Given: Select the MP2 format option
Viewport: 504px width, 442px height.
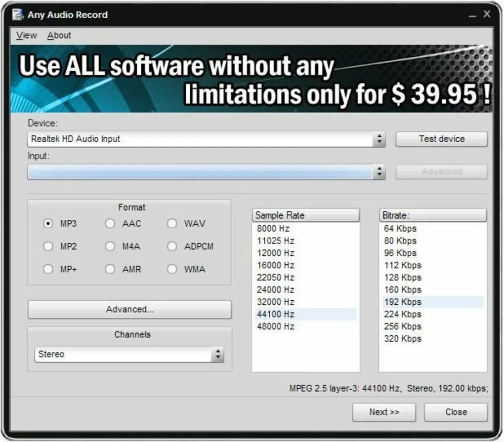Looking at the screenshot, I should (48, 246).
